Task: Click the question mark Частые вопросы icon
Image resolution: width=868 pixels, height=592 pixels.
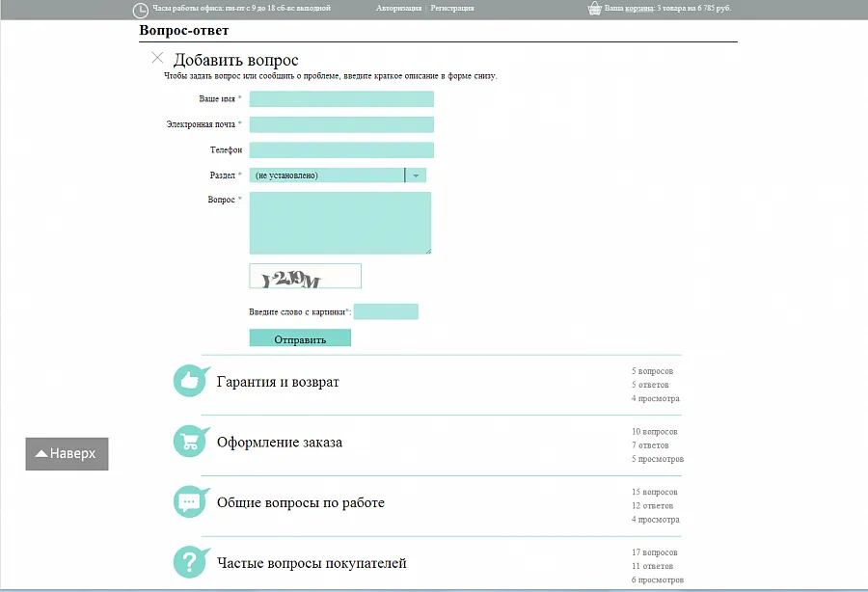Action: pos(191,562)
